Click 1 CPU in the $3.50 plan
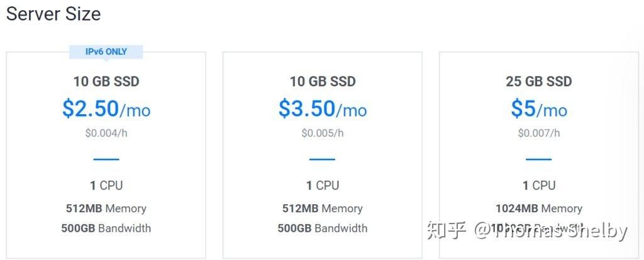The image size is (644, 260). tap(323, 185)
